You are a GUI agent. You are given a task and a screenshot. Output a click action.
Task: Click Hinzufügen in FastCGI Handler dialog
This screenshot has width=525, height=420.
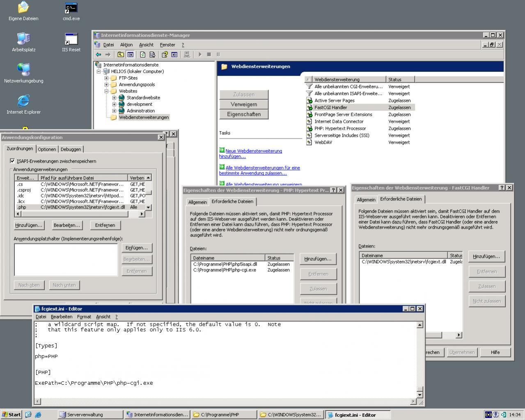pos(486,256)
